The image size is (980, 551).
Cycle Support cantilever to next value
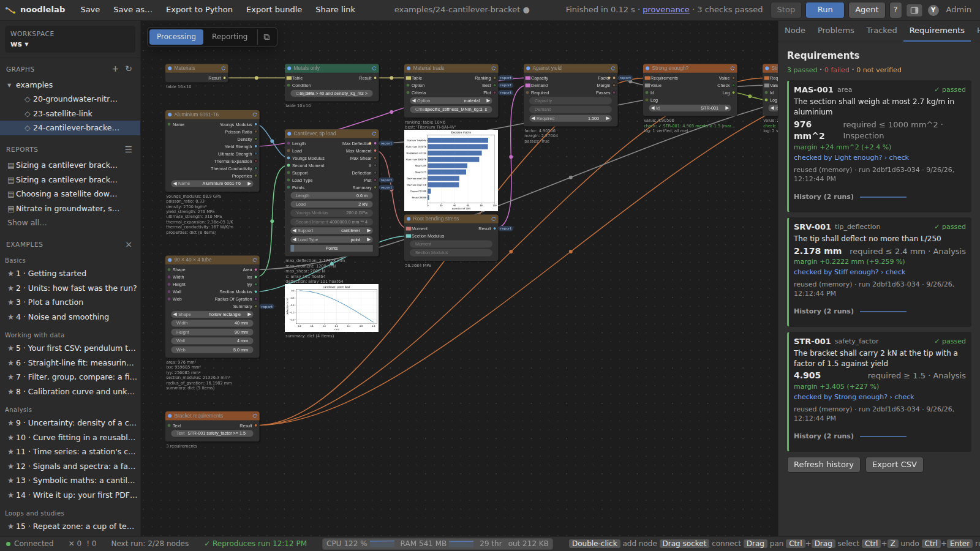369,231
